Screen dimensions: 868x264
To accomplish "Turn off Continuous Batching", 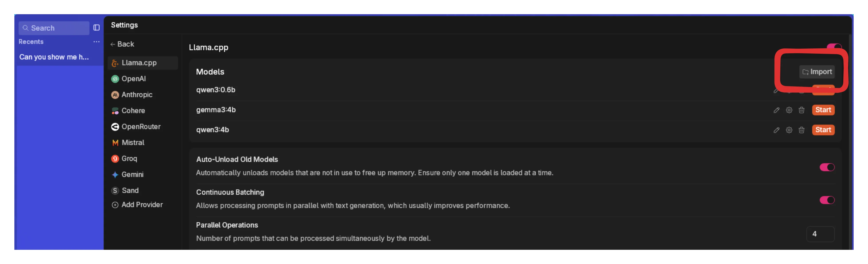I will pos(827,200).
